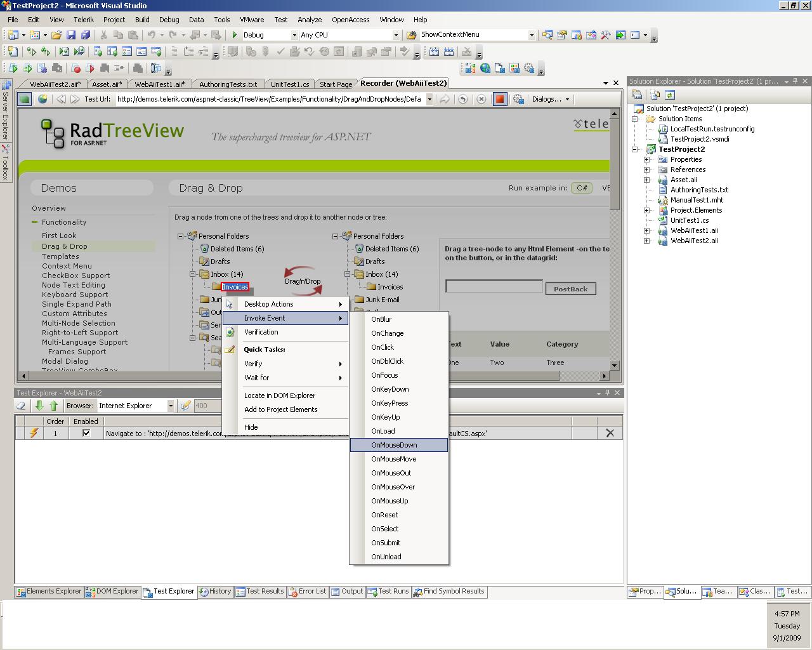Click the browser page vertical scrollbar down arrow
Image resolution: width=812 pixels, height=650 pixels.
[x=614, y=365]
